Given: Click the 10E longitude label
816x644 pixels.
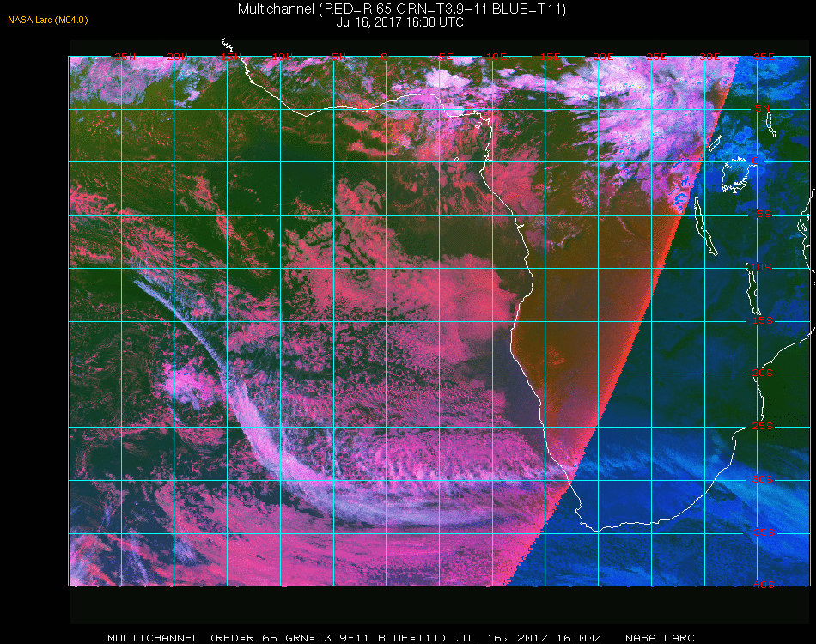Looking at the screenshot, I should 496,57.
